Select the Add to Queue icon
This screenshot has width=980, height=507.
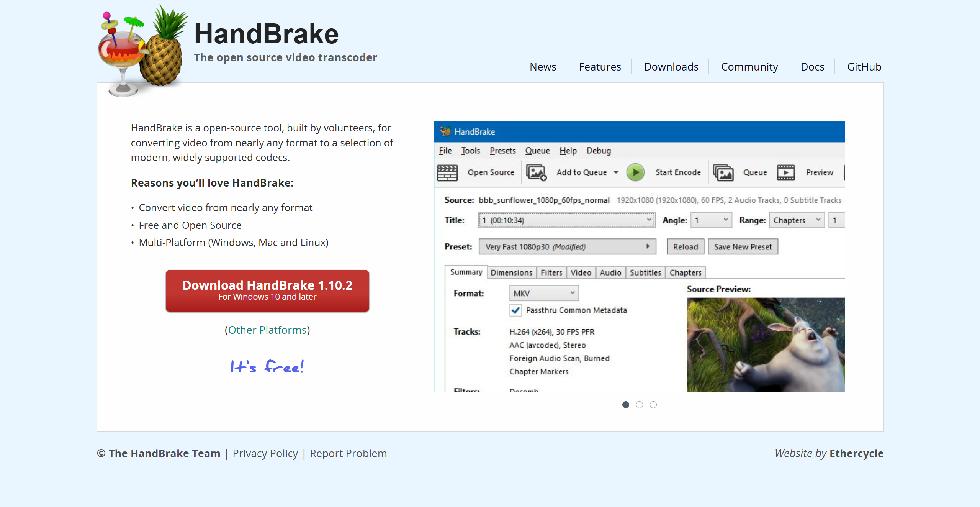coord(536,172)
